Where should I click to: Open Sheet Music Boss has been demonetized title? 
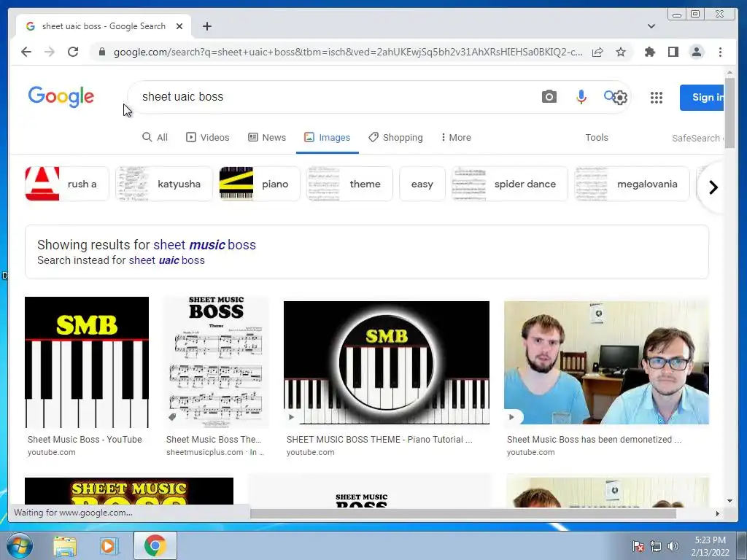pyautogui.click(x=594, y=439)
